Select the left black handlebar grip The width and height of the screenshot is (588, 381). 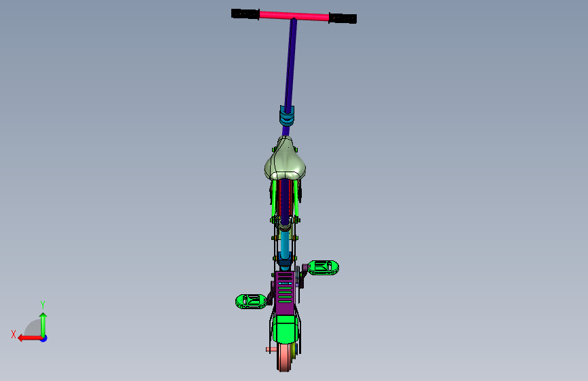[x=246, y=14]
